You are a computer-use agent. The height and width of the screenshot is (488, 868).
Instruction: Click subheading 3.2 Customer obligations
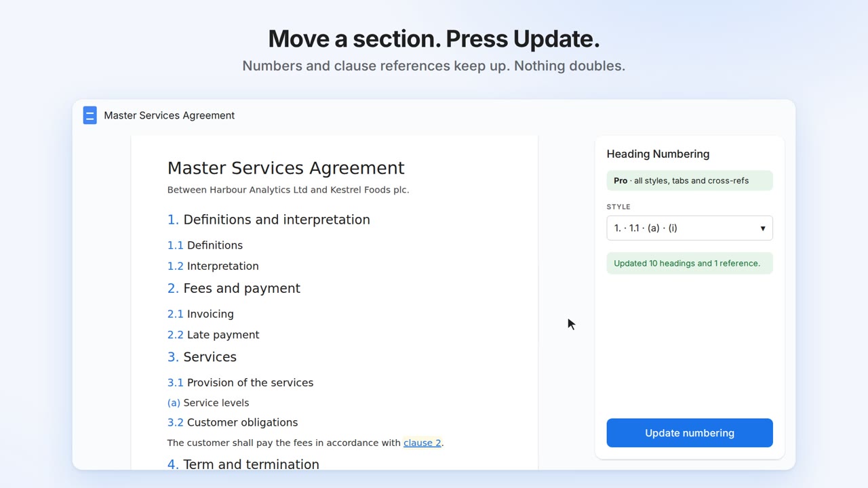[233, 422]
